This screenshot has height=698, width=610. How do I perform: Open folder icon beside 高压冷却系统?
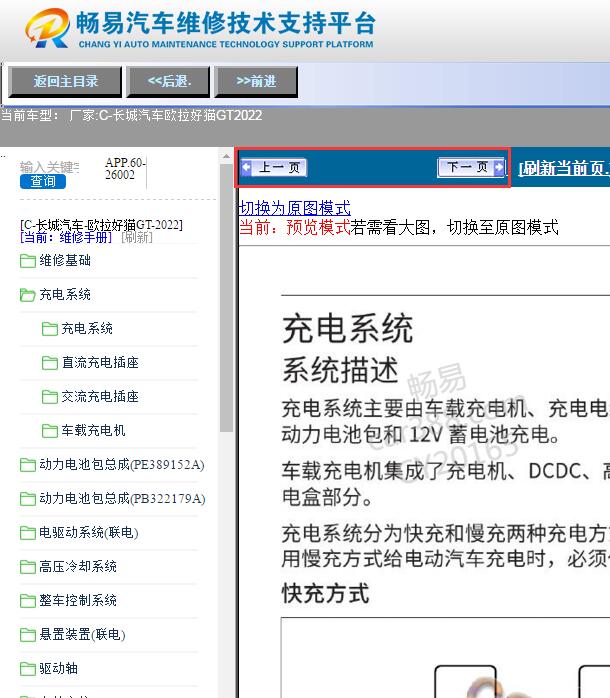[x=28, y=567]
